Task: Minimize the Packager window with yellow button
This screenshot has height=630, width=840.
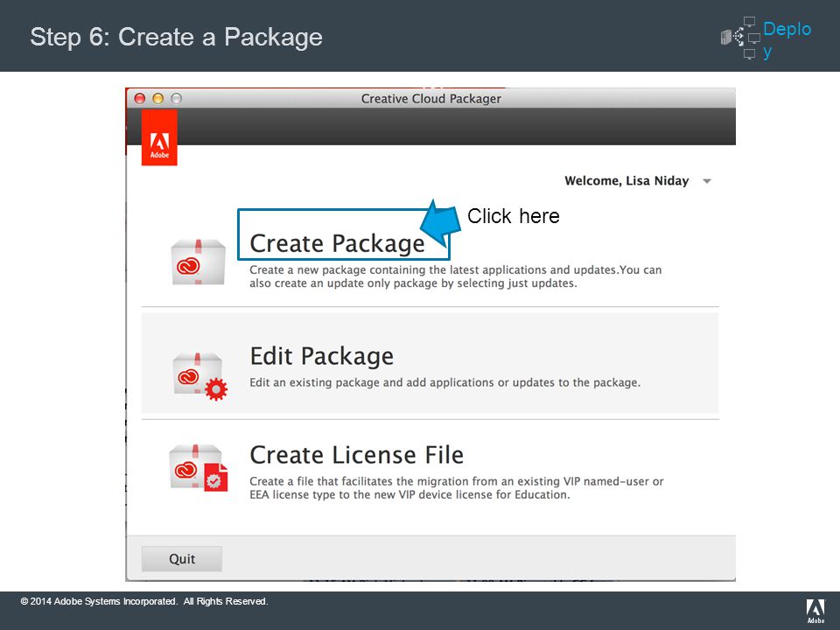Action: [x=158, y=99]
